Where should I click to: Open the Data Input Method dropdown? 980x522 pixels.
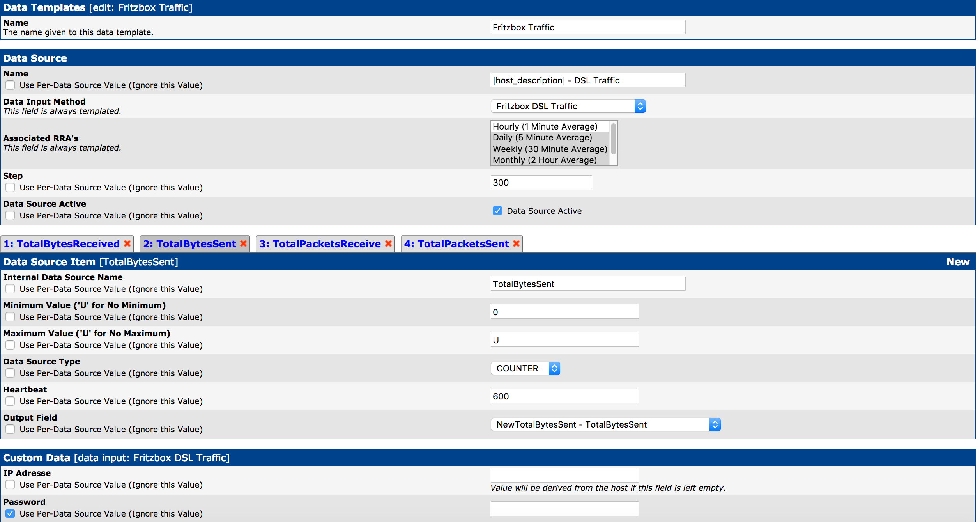[x=568, y=106]
